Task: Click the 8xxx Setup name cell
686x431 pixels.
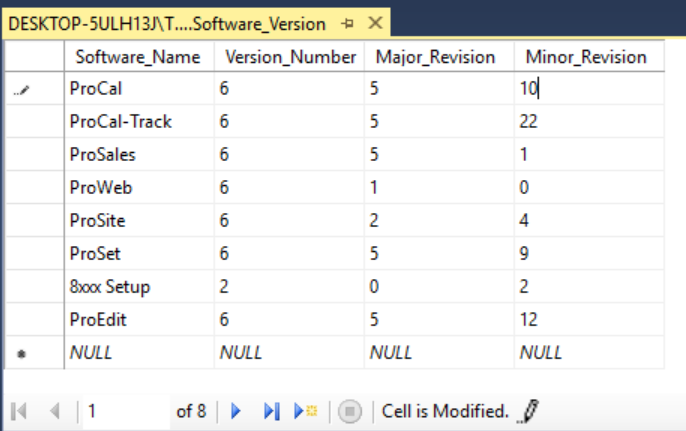Action: [139, 287]
